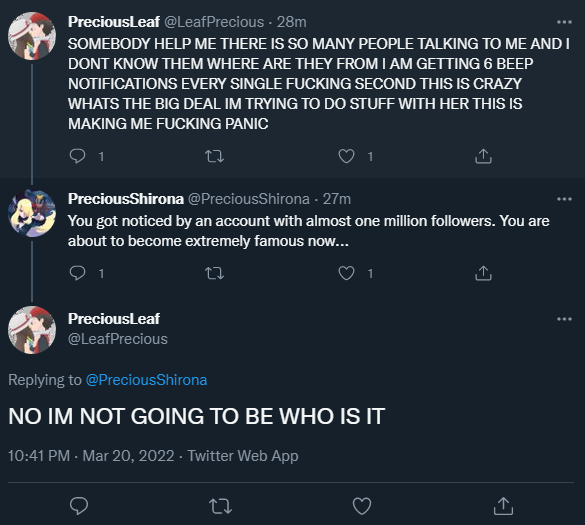Like the main WHO IS IT tweet
Screen dimensions: 585x525
click(362, 506)
